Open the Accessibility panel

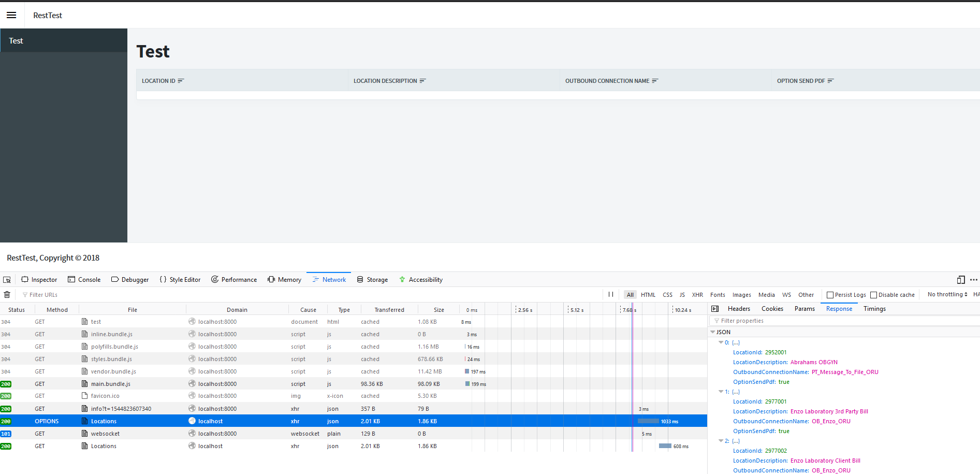tap(421, 280)
